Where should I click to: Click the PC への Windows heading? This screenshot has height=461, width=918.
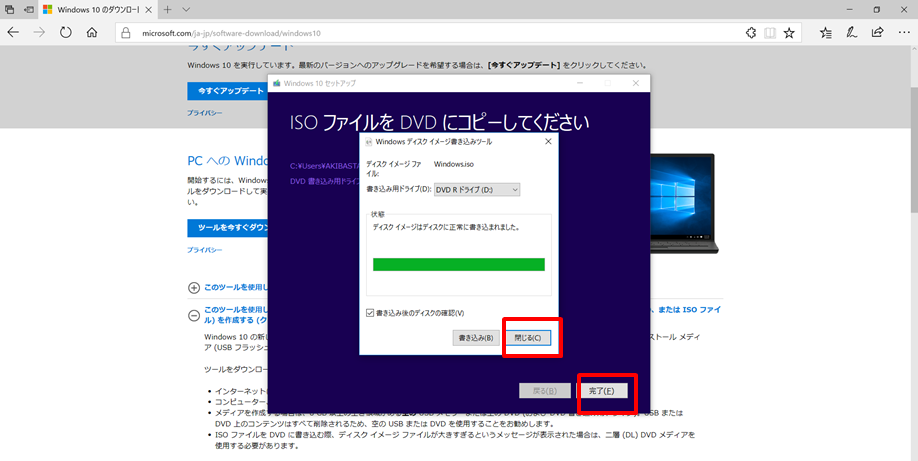pyautogui.click(x=228, y=161)
